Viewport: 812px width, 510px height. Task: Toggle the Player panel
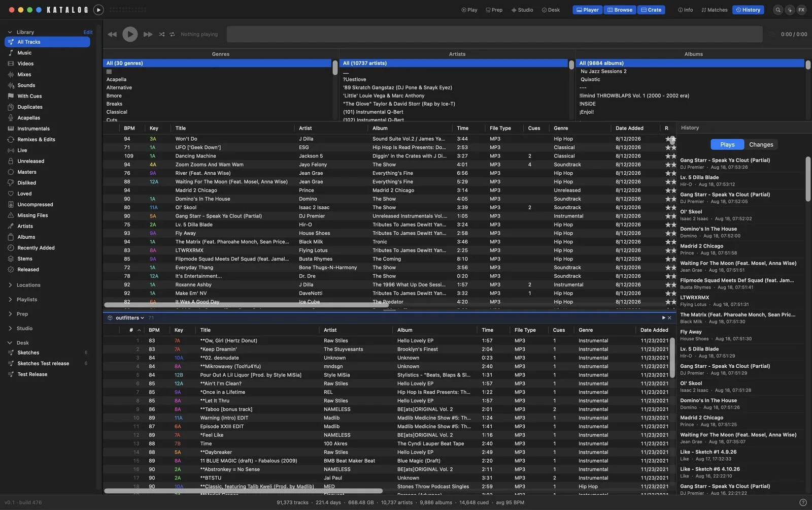click(588, 10)
